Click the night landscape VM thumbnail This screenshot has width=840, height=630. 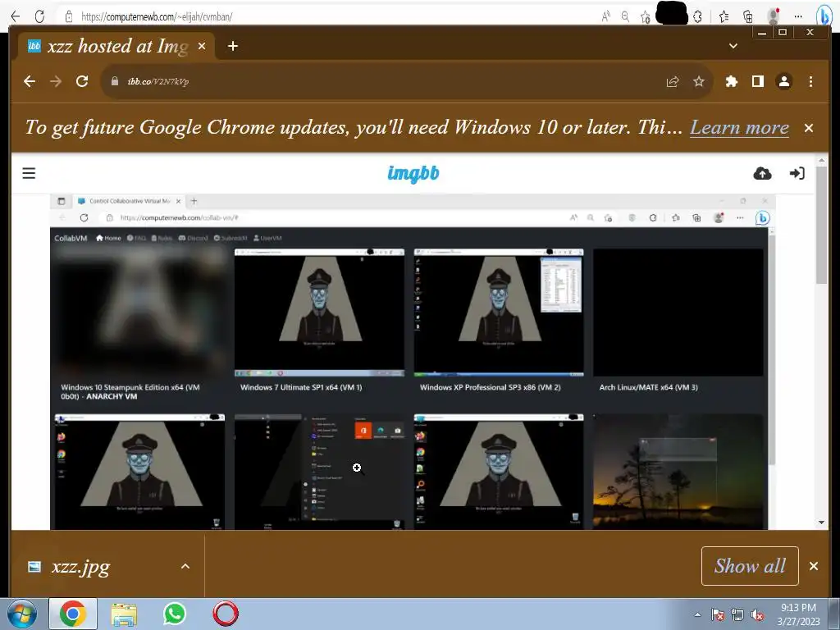[678, 472]
